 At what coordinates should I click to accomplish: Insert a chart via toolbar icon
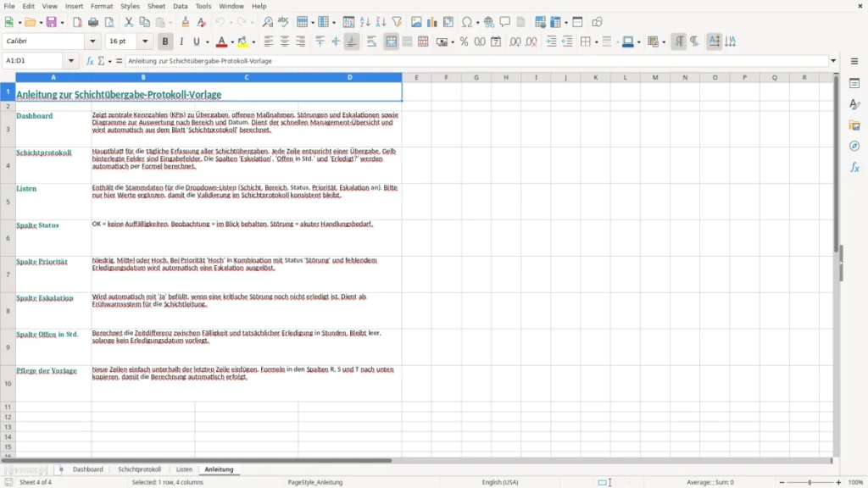432,22
